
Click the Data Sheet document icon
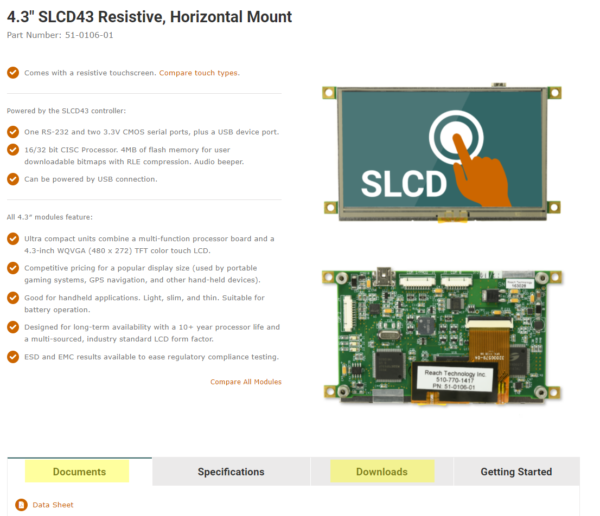coord(21,505)
